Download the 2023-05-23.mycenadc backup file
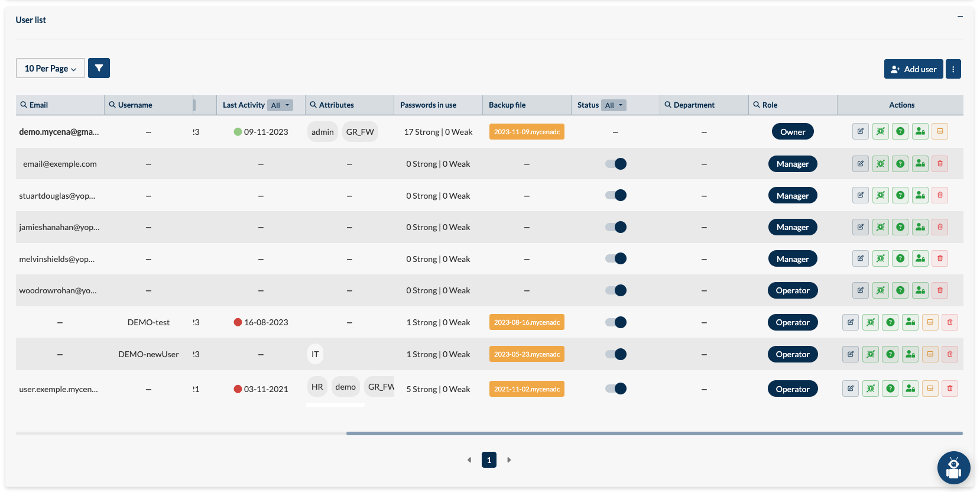Screen dimensions: 980x492 [x=527, y=354]
